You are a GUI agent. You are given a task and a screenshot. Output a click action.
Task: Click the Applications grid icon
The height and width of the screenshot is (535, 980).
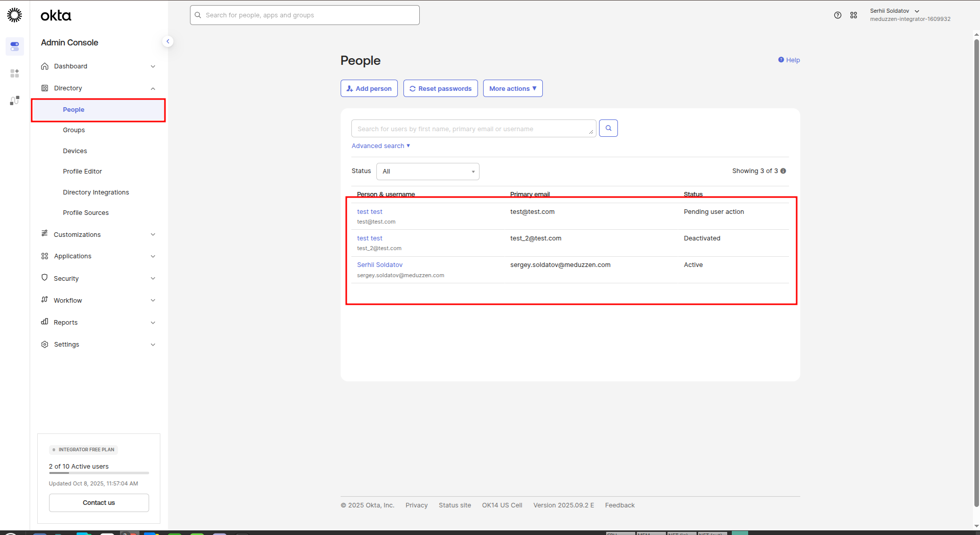pos(45,256)
